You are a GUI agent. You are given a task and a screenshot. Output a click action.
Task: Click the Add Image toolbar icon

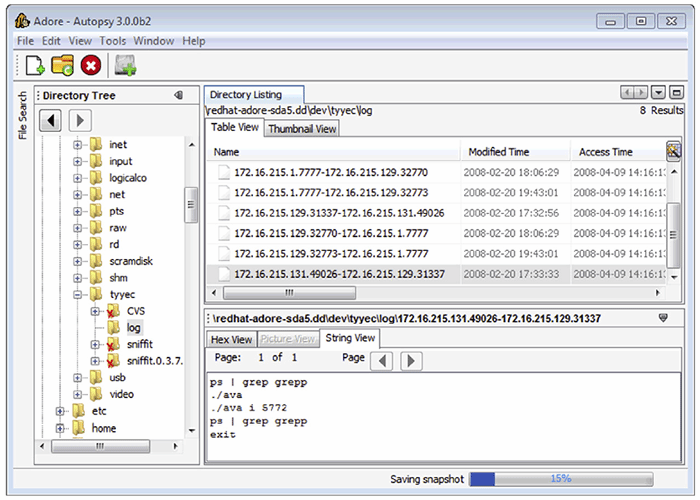pos(126,66)
